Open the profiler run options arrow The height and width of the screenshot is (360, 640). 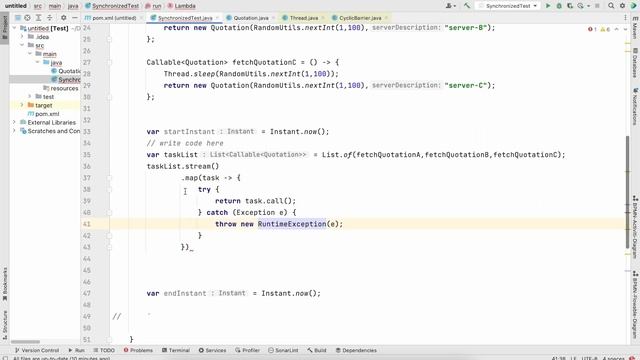pos(588,6)
